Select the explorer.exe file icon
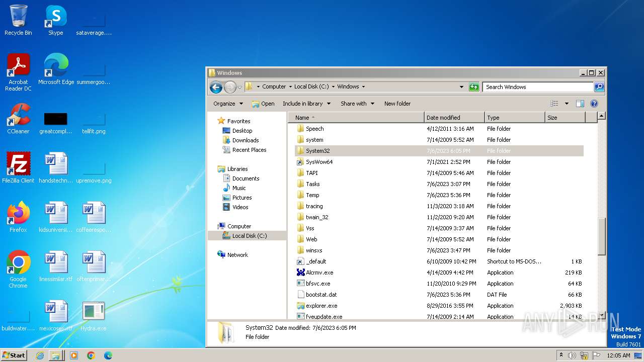The image size is (644, 362). [x=301, y=306]
